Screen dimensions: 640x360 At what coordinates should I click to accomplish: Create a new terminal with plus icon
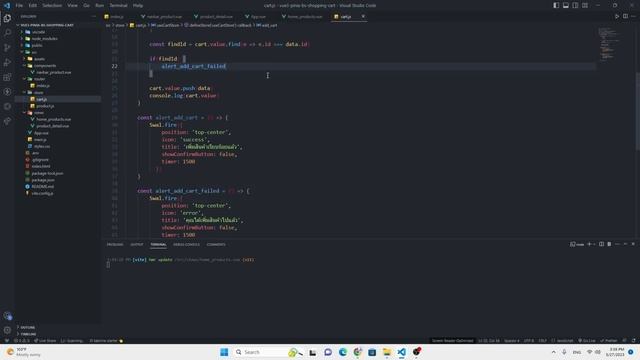pyautogui.click(x=589, y=244)
